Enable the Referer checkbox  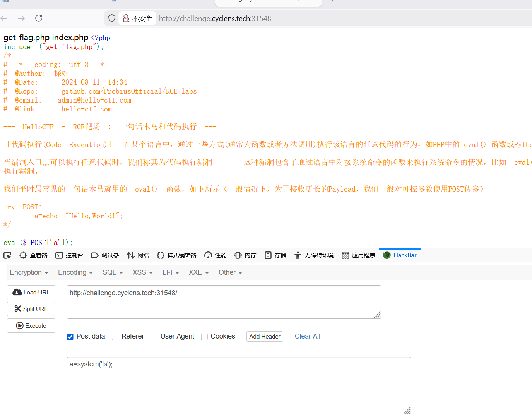click(x=115, y=337)
